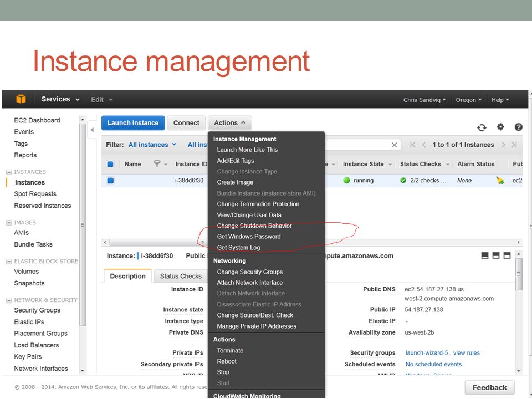This screenshot has width=532, height=399.
Task: Choose Reboot from Actions menu
Action: 227,361
